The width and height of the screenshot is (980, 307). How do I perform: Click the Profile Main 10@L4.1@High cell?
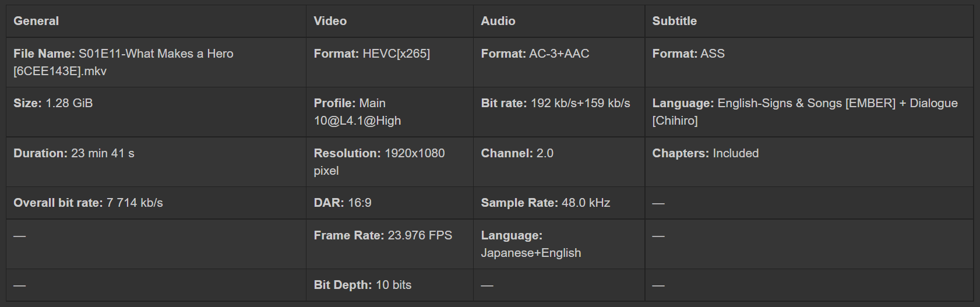(357, 112)
